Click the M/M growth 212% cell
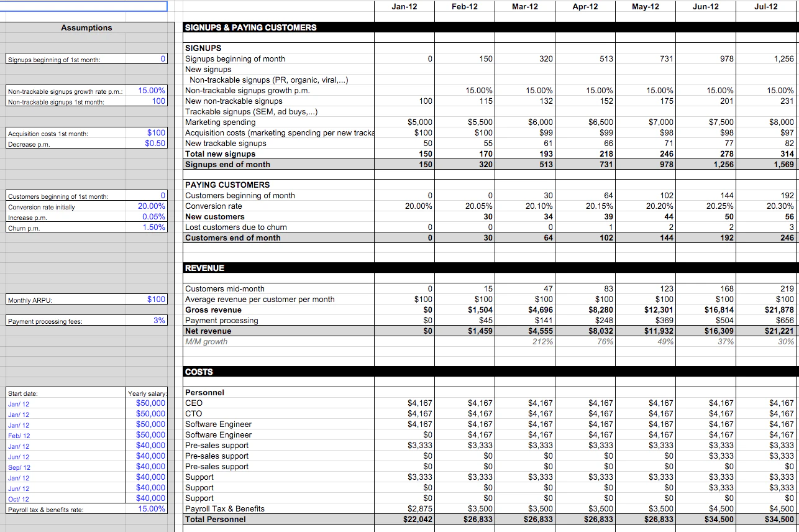Screen dimensions: 799x532 (526, 341)
